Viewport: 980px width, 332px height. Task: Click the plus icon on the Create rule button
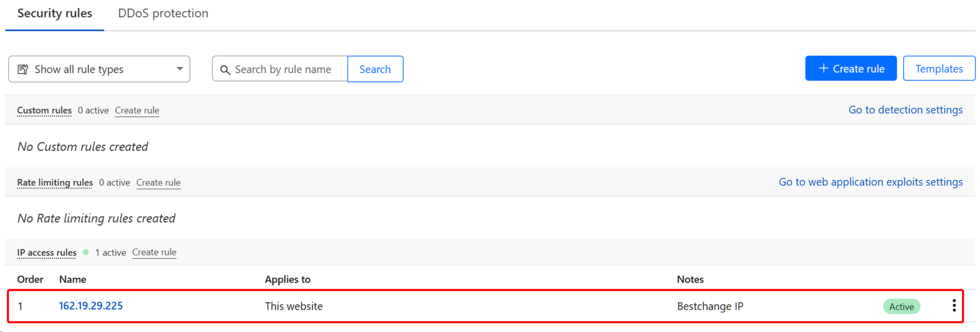tap(823, 68)
